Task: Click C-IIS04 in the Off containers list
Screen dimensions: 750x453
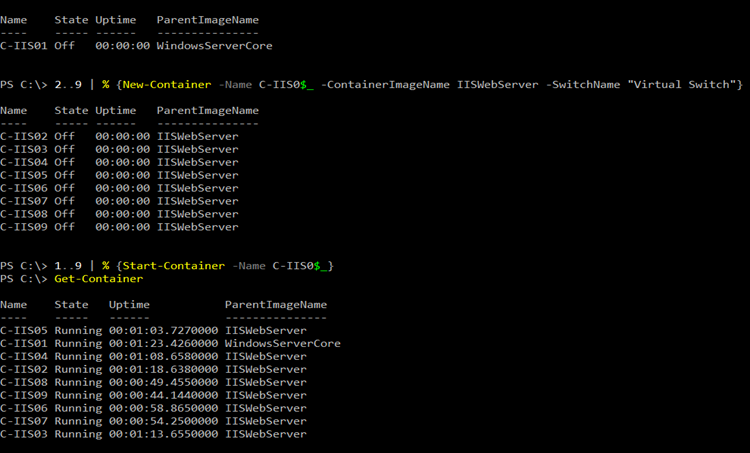Action: [23, 162]
